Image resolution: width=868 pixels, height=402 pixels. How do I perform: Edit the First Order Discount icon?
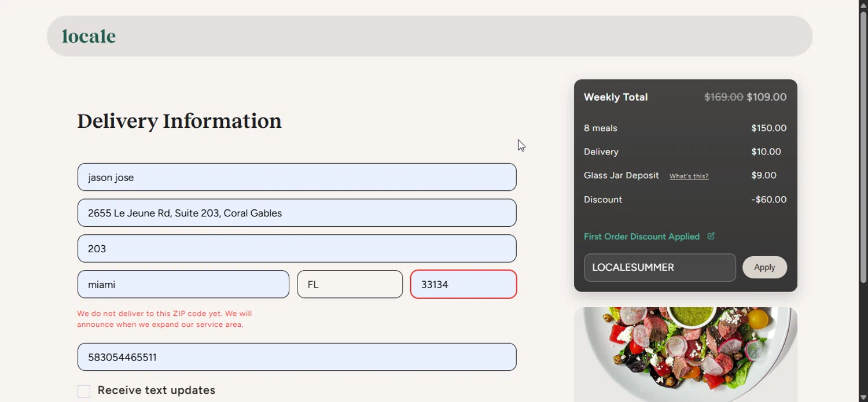tap(711, 236)
